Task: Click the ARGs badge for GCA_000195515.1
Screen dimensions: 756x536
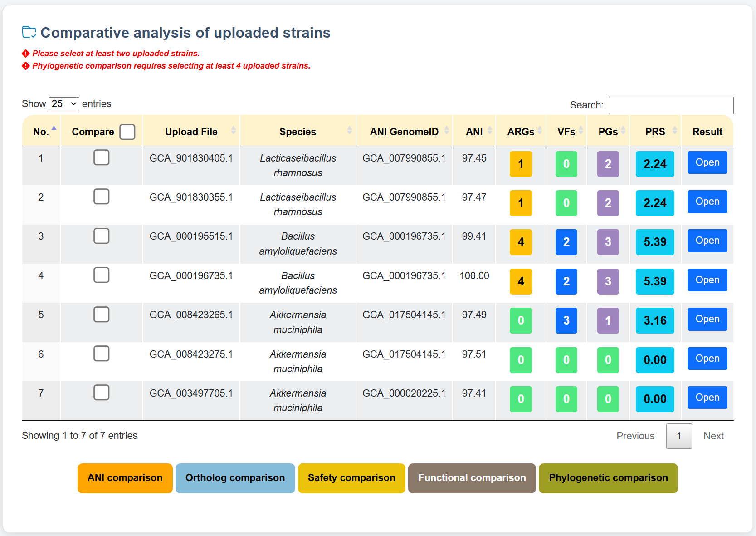Action: coord(520,242)
